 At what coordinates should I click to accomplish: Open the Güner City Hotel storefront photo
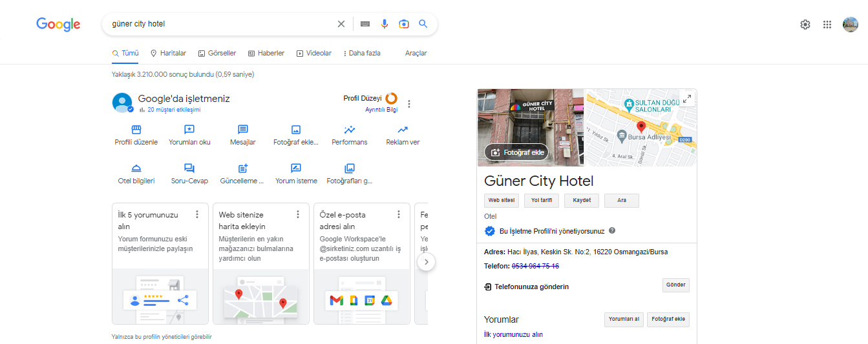tap(531, 127)
